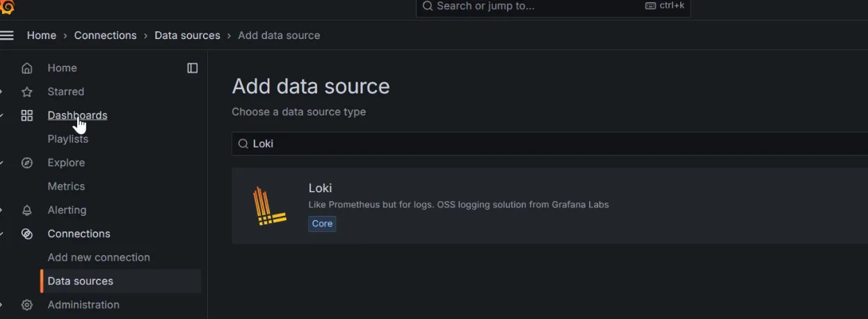Click the Home house icon in sidebar
Screen dimensions: 868x319
point(27,68)
